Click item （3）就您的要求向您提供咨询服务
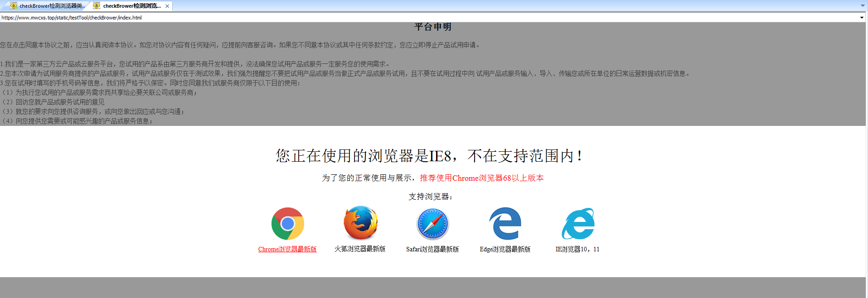The width and height of the screenshot is (868, 298). (x=92, y=111)
